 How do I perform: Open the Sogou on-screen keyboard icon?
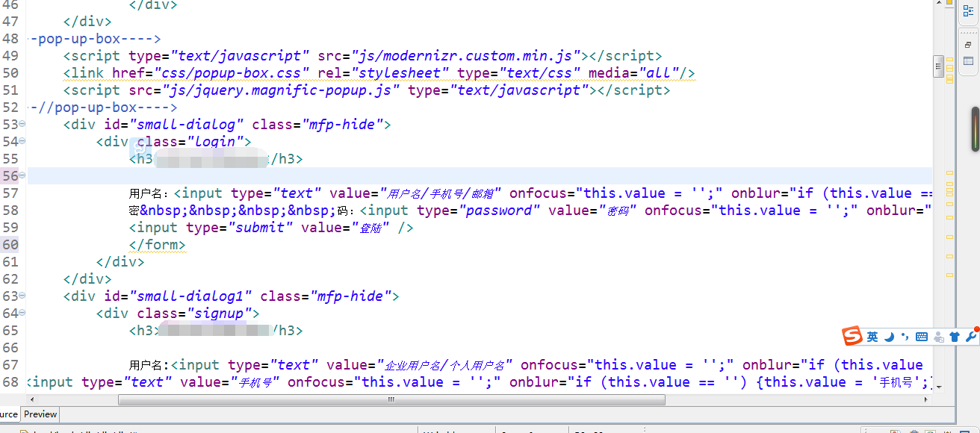[922, 337]
